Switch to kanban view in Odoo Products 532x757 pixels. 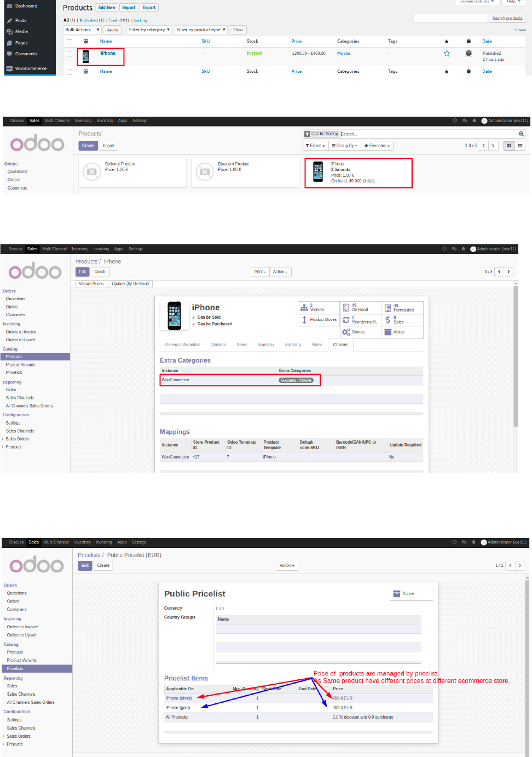509,146
